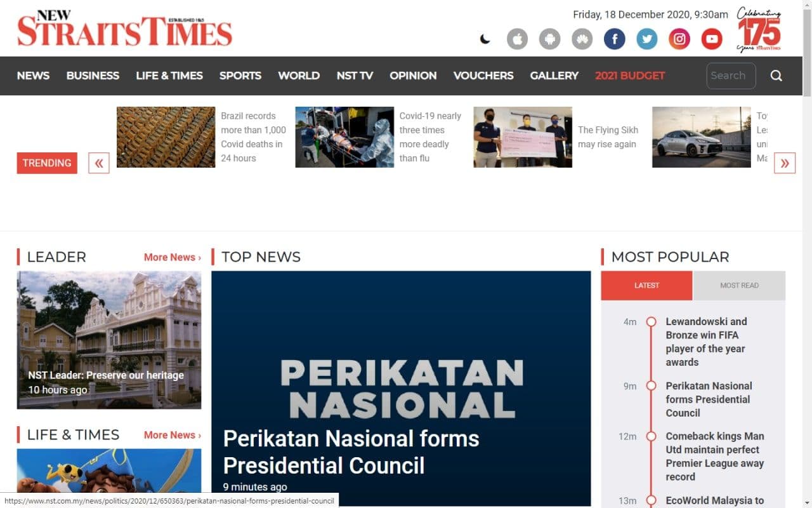This screenshot has height=508, width=812.
Task: Open More News beside Leader heading
Action: click(x=173, y=257)
